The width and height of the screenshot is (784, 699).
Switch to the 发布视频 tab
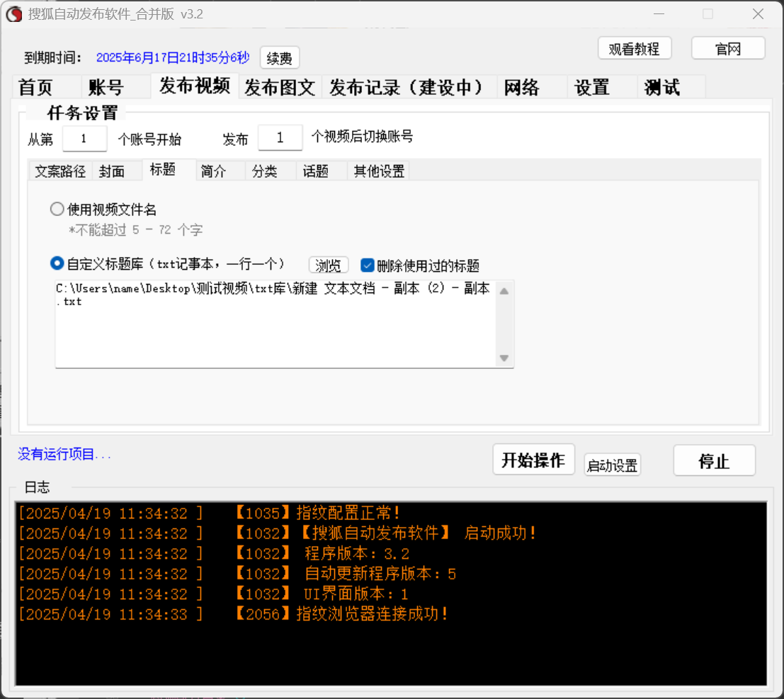coord(195,86)
